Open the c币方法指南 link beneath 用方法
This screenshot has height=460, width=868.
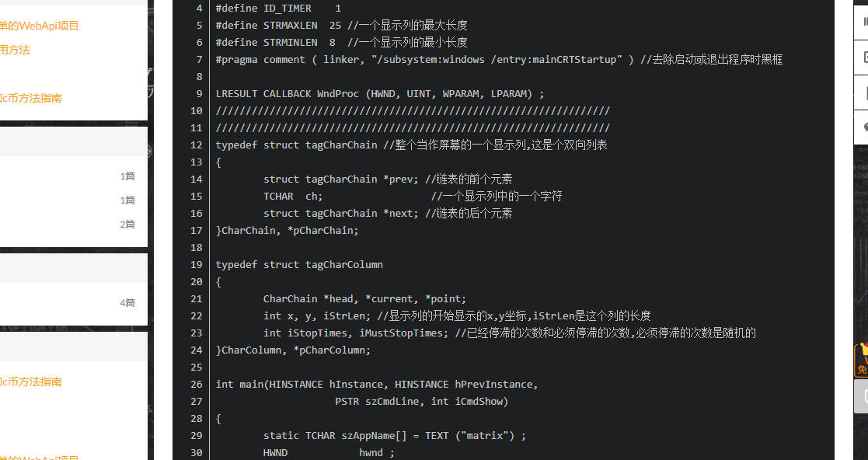tap(31, 98)
